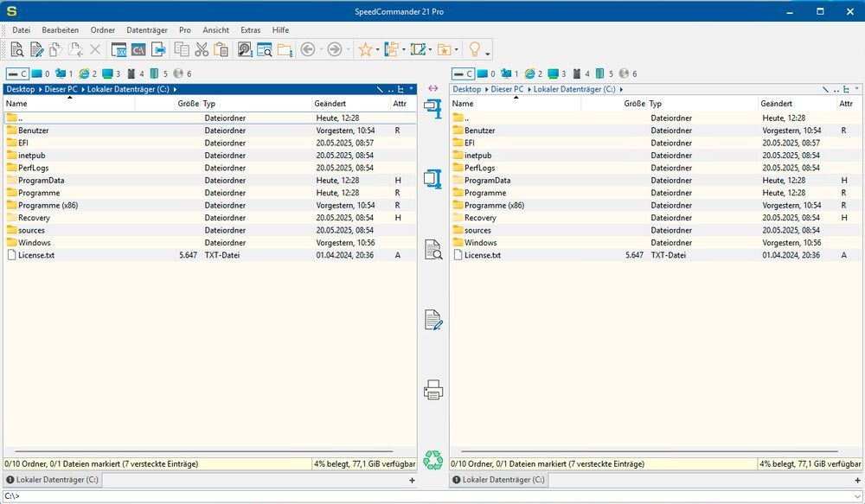Open the Extras menu
The height and width of the screenshot is (504, 865).
[250, 29]
